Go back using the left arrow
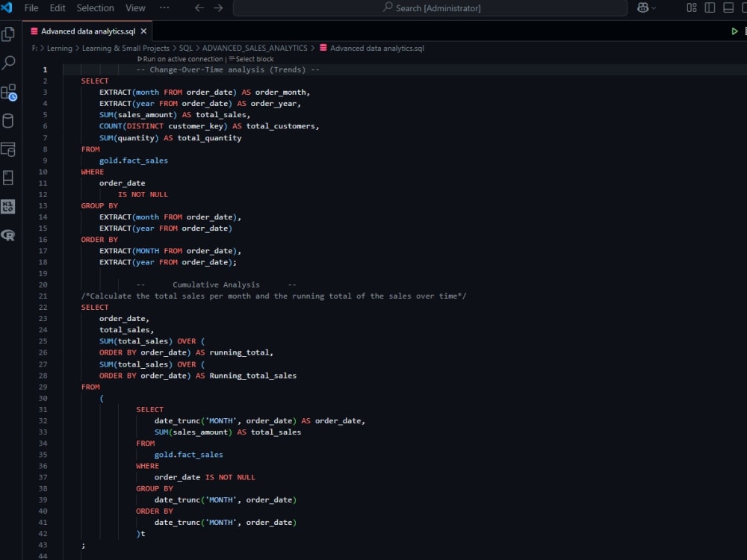 point(199,7)
